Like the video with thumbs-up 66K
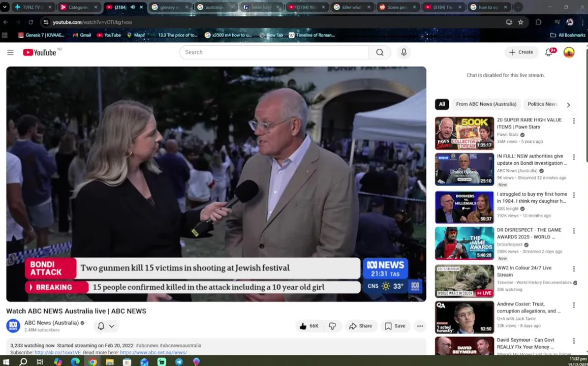This screenshot has width=588, height=366. (310, 326)
